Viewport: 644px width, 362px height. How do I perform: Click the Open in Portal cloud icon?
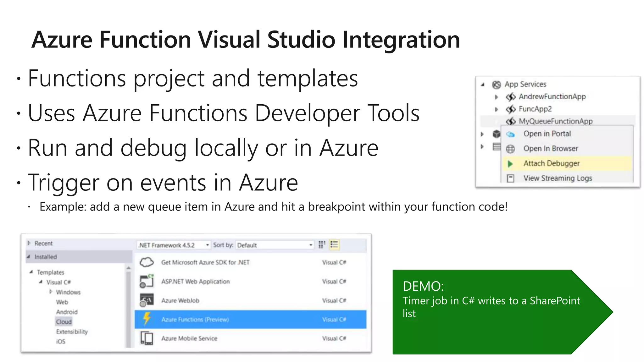510,134
